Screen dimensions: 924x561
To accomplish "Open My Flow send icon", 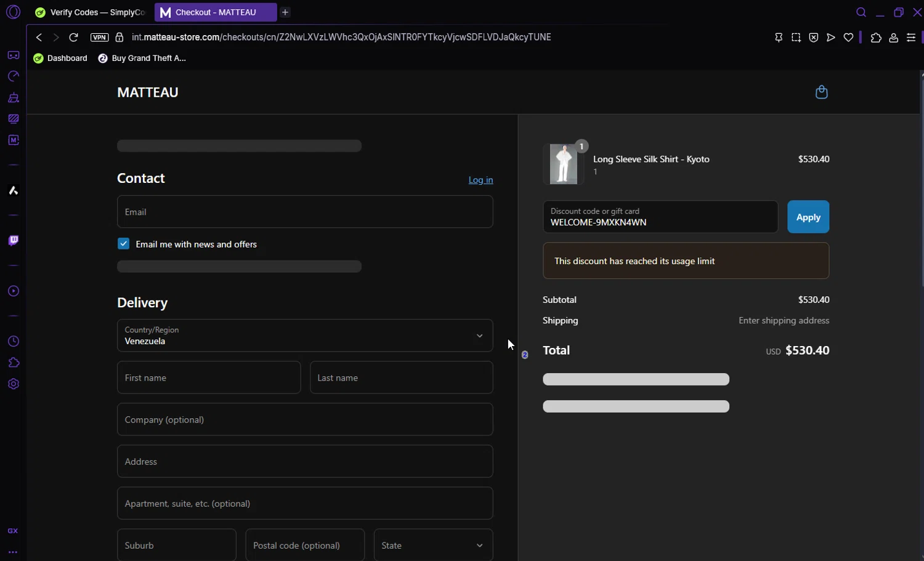I will pyautogui.click(x=831, y=38).
